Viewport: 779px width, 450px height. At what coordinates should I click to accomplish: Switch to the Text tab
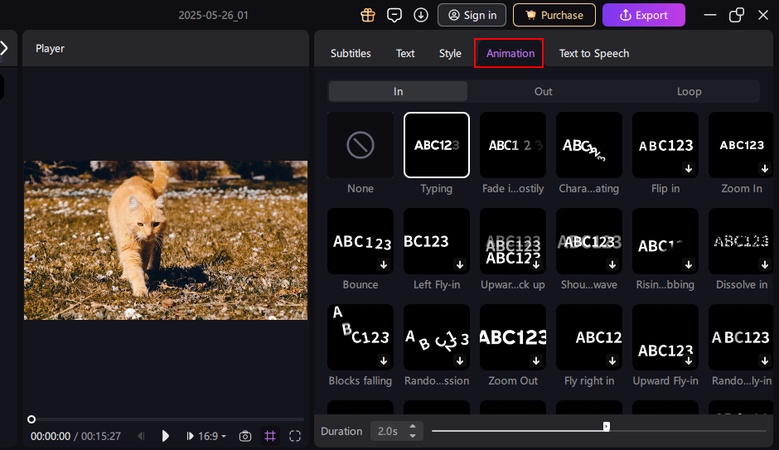[x=405, y=53]
